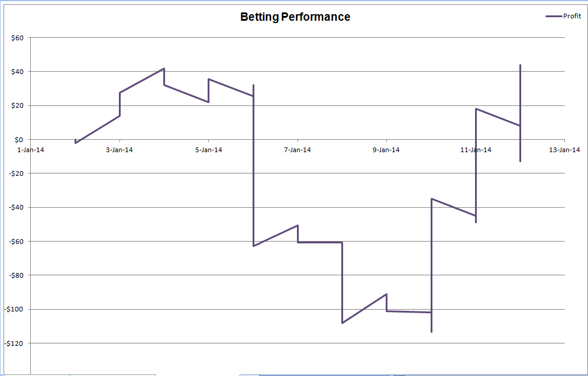Click the 7-Jan-14 date axis label

(298, 150)
